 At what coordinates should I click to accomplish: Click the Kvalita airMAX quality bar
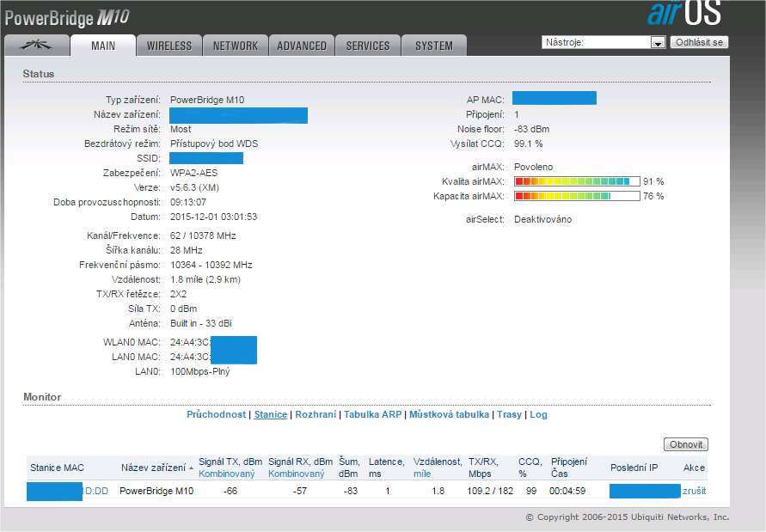577,181
